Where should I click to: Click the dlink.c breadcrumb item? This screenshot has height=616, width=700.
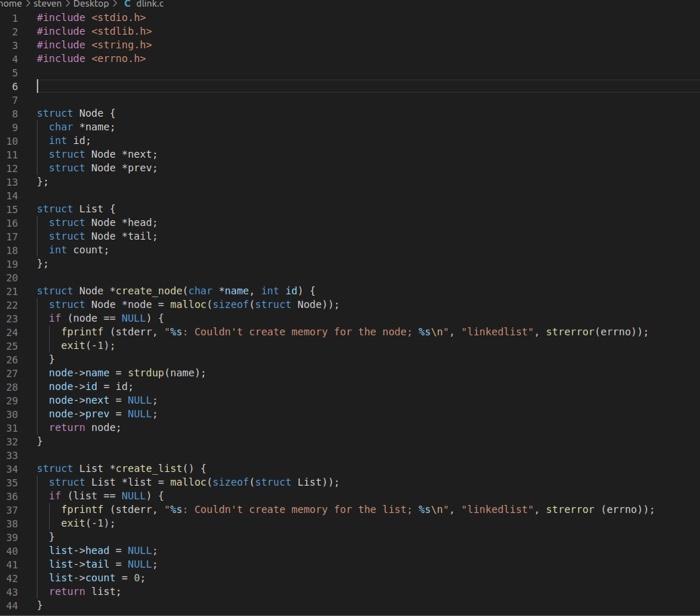(150, 4)
